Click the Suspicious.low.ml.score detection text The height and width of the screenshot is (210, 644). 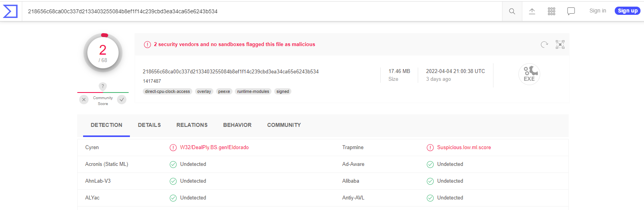click(x=464, y=148)
